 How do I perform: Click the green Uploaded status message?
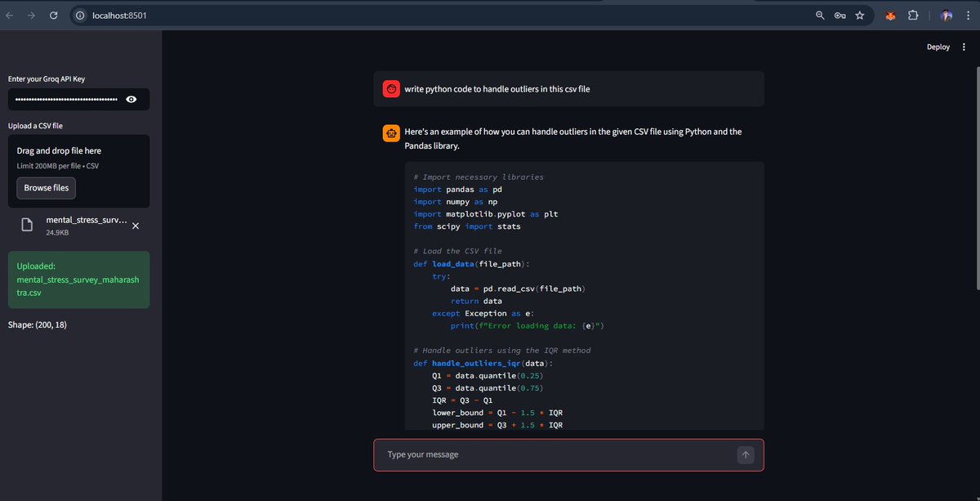78,280
